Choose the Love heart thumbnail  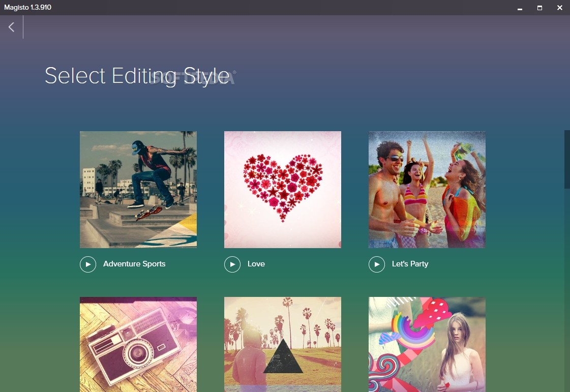click(282, 190)
